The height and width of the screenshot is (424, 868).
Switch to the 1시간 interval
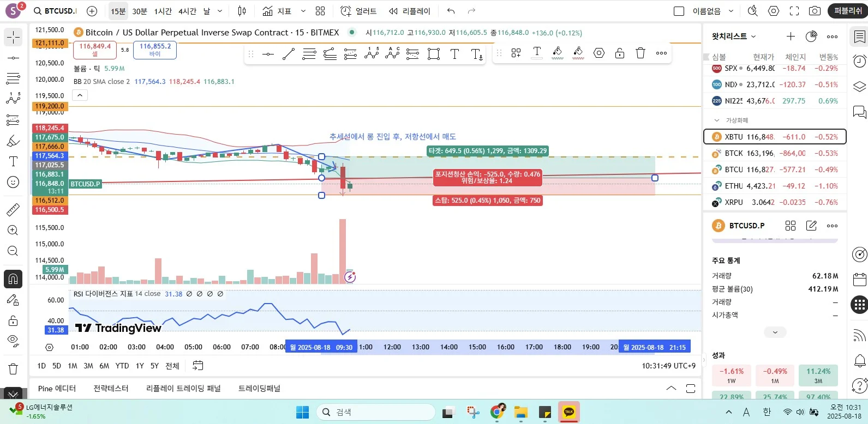(x=163, y=11)
